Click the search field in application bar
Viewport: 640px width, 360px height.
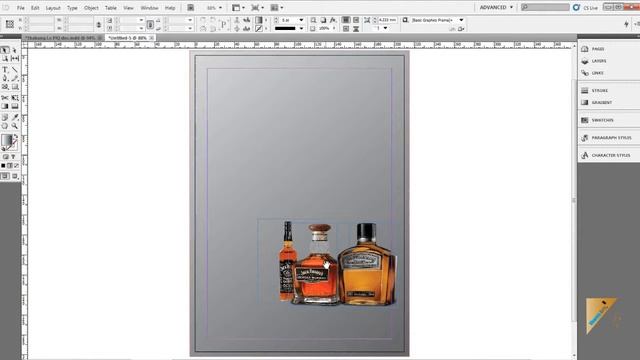(545, 7)
